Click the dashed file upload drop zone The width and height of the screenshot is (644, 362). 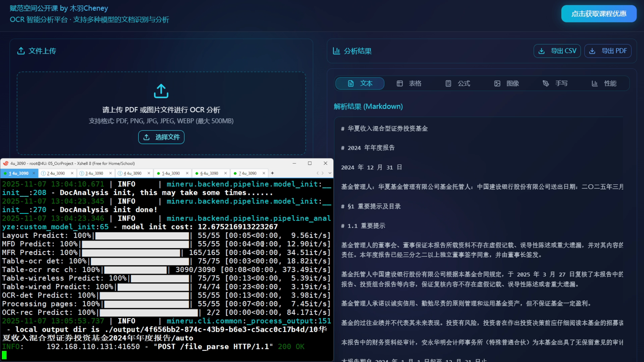click(161, 113)
